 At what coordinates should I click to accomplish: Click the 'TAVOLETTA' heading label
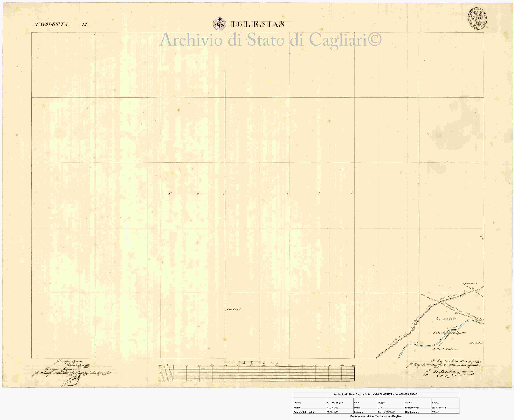[x=52, y=24]
